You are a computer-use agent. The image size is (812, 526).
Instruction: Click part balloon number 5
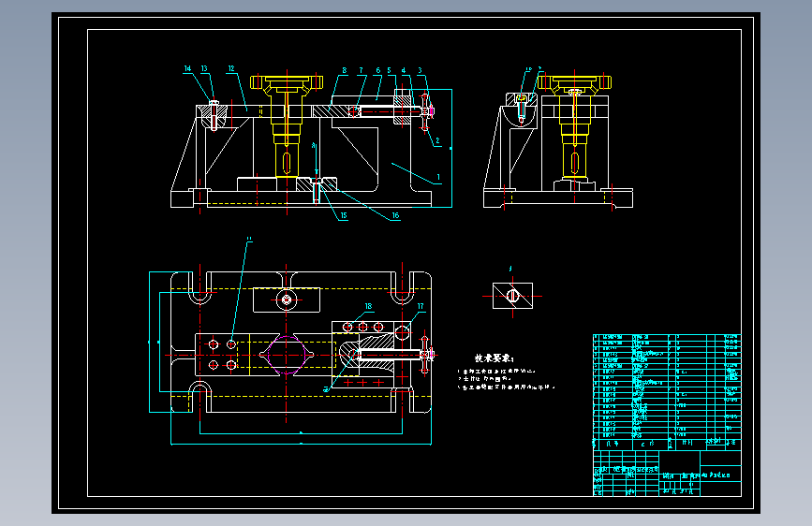pyautogui.click(x=390, y=70)
